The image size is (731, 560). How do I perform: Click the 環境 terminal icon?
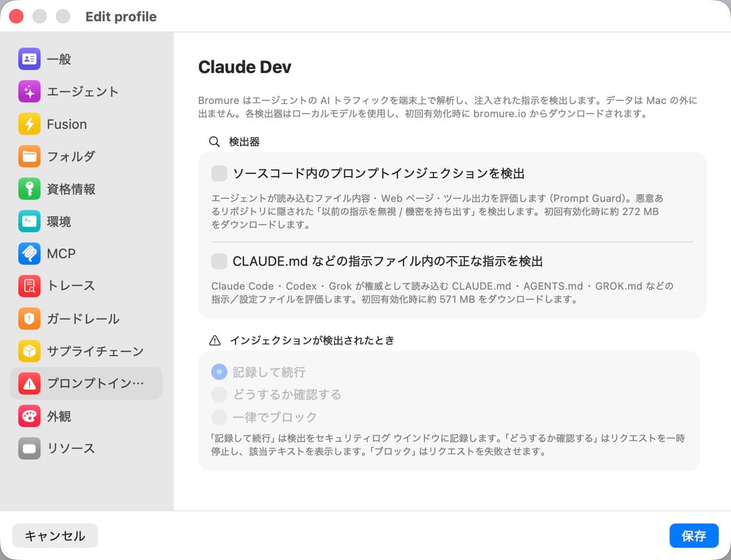(x=29, y=222)
